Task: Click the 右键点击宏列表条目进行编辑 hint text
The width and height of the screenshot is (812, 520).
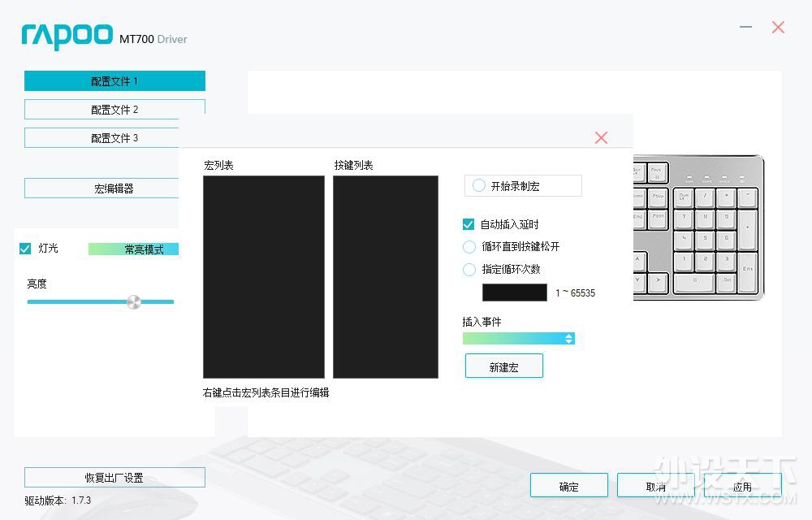Action: pos(266,392)
